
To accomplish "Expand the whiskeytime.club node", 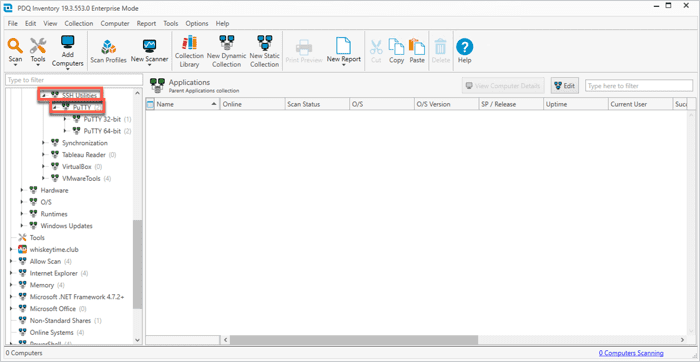I will [x=11, y=250].
